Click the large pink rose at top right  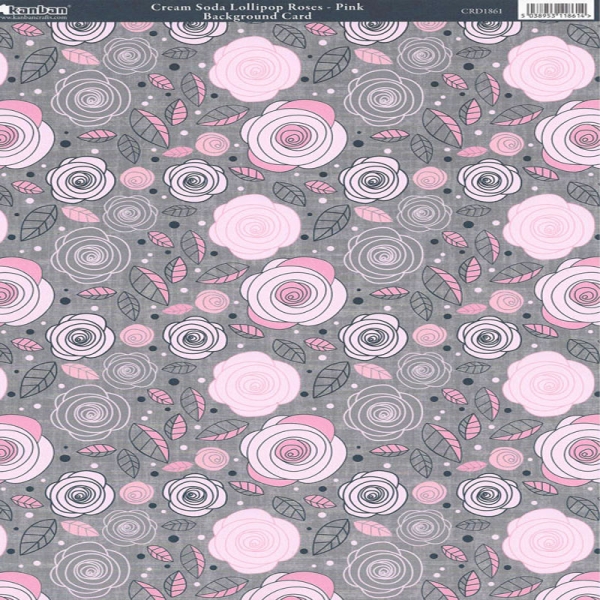548,68
